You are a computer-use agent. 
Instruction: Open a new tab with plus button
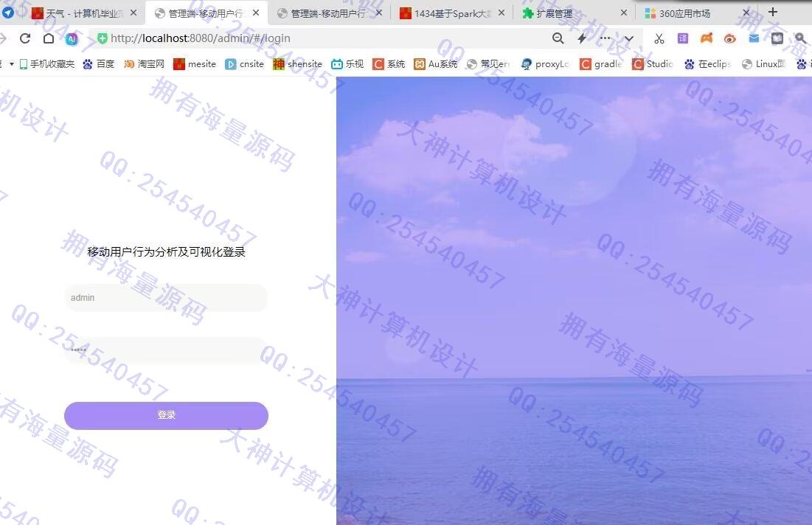point(773,12)
